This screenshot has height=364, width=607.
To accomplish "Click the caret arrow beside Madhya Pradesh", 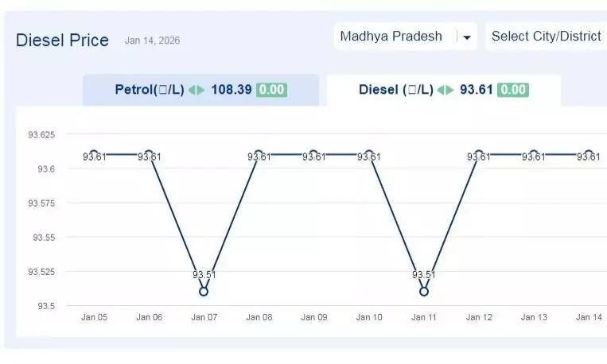I will 467,37.
